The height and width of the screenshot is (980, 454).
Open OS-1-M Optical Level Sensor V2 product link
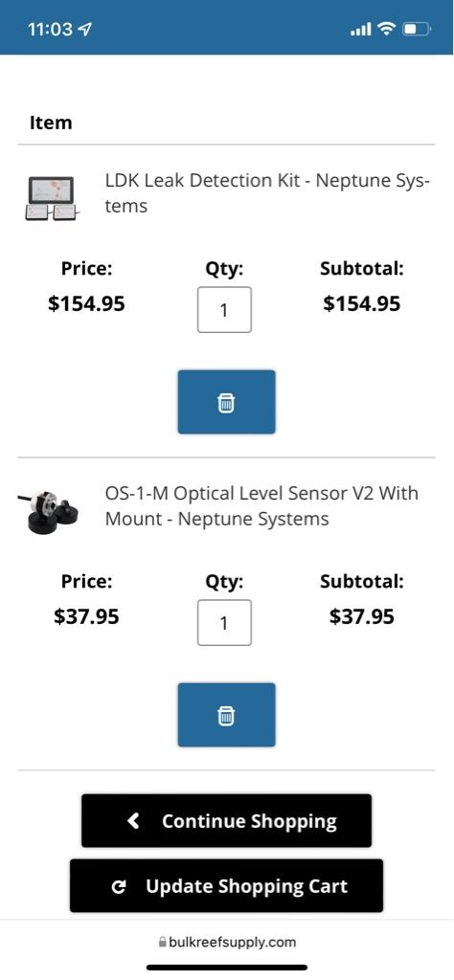[261, 506]
